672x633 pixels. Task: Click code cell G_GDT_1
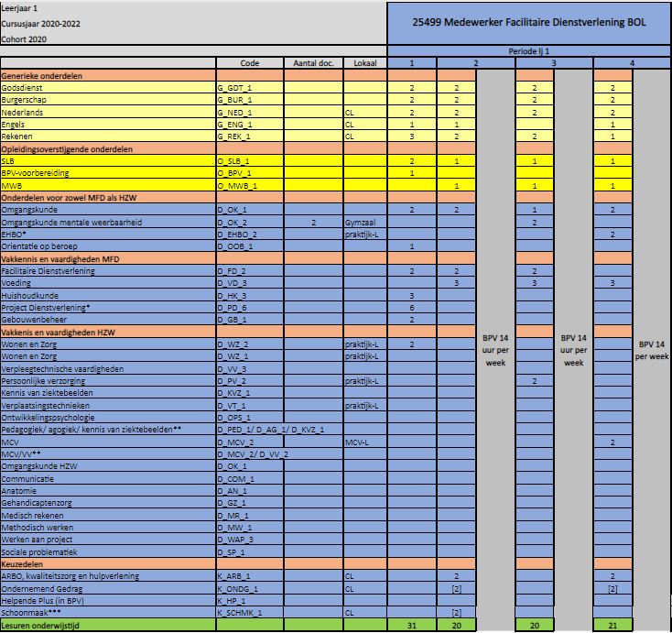[250, 88]
